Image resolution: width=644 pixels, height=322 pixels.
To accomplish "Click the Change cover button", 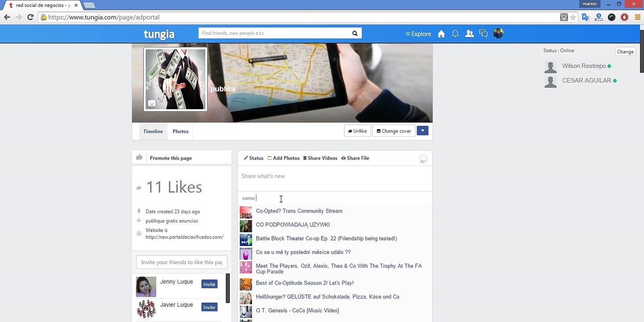I will click(x=394, y=131).
